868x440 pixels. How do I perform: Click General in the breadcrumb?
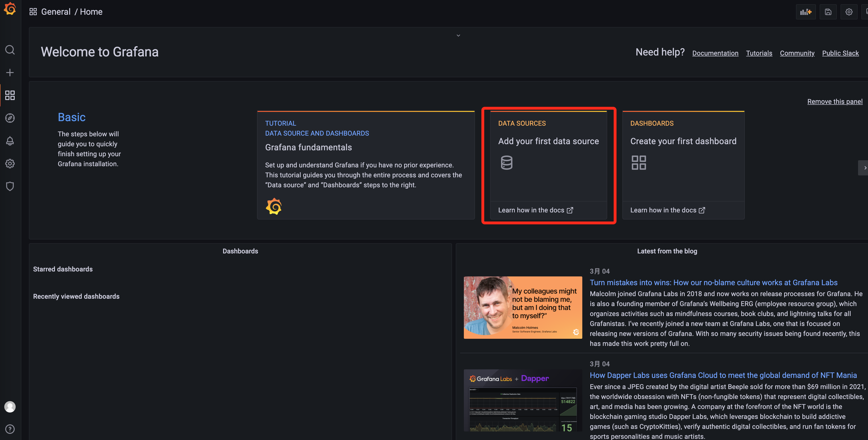(x=56, y=12)
